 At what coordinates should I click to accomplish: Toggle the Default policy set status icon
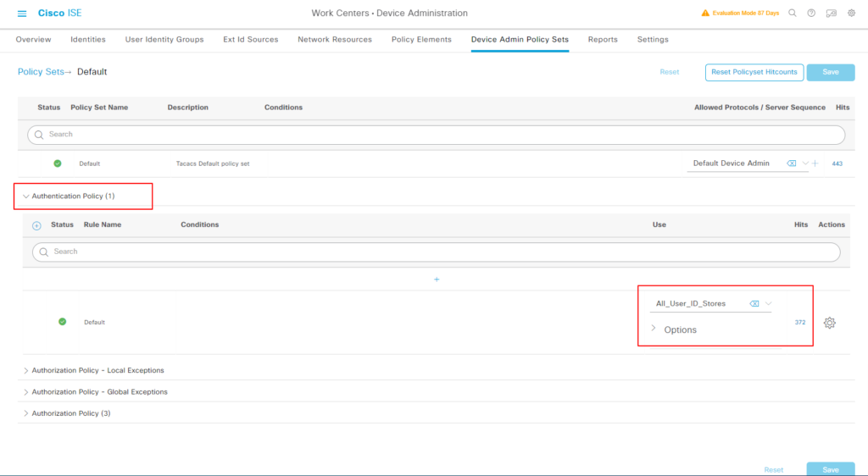pos(57,163)
